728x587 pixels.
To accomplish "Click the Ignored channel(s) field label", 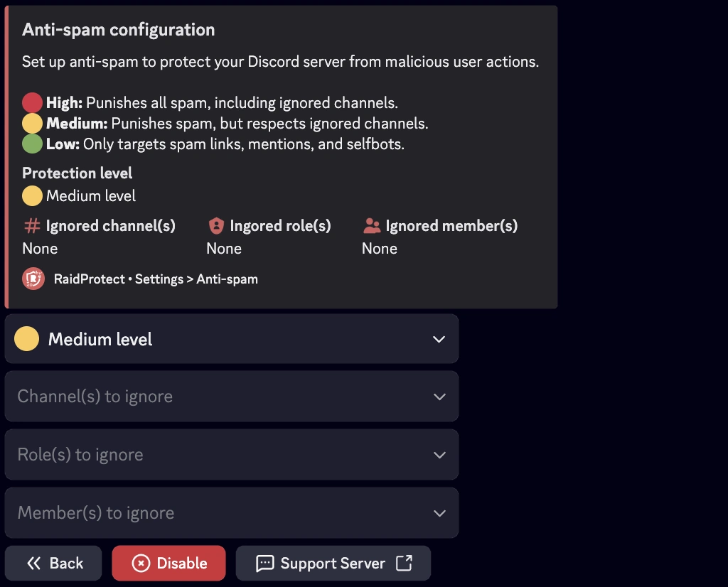I will [x=110, y=226].
